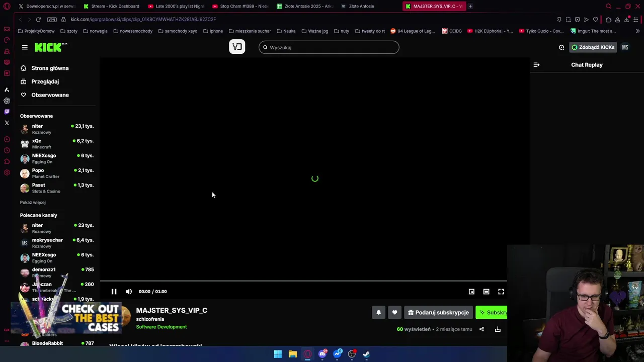Viewport: 644px width, 362px height.
Task: Expand list with Pokaż więcej
Action: (x=33, y=202)
